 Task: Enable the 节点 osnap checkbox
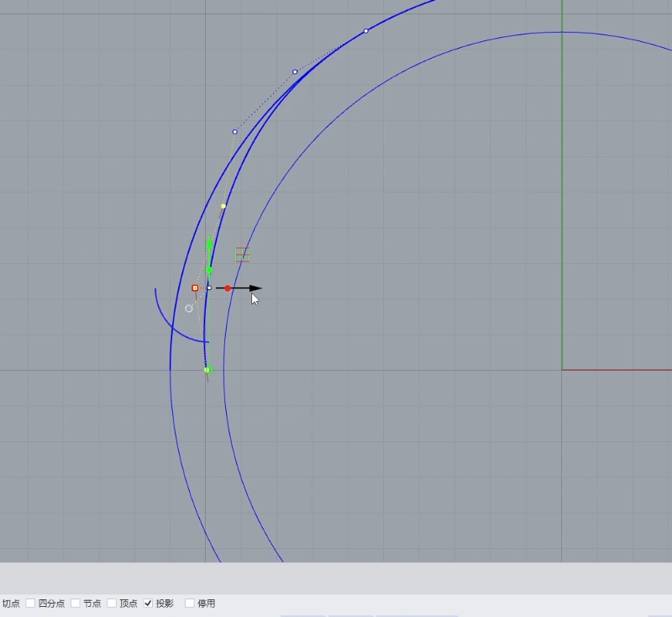click(76, 604)
